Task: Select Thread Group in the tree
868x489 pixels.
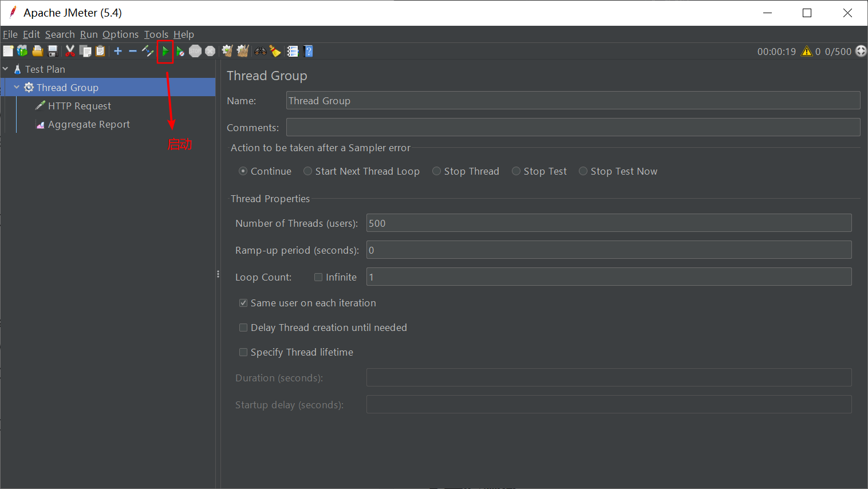Action: (68, 88)
